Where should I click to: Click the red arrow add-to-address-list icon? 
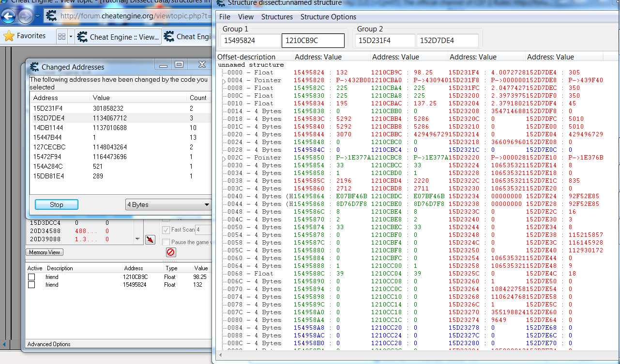pyautogui.click(x=150, y=239)
